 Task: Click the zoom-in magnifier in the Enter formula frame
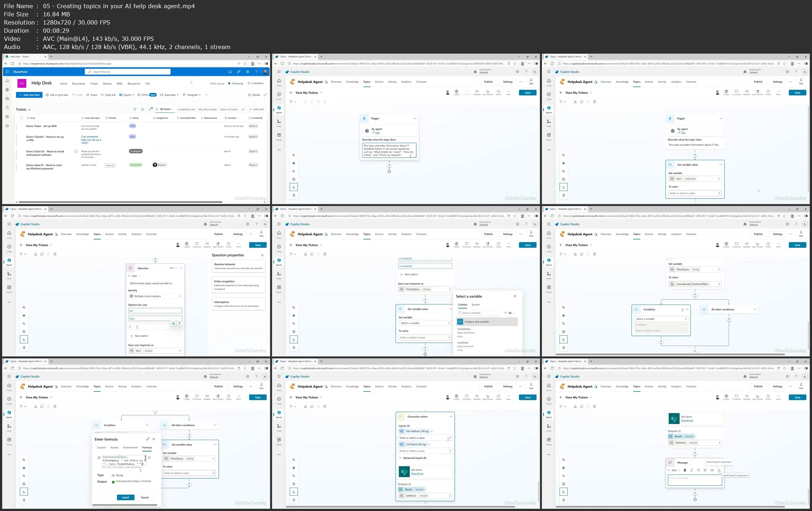(x=24, y=460)
